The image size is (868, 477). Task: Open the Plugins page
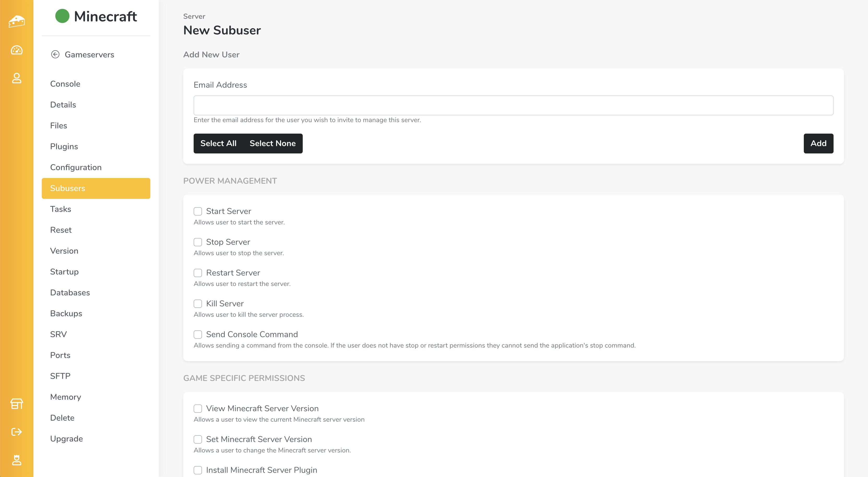pyautogui.click(x=64, y=147)
